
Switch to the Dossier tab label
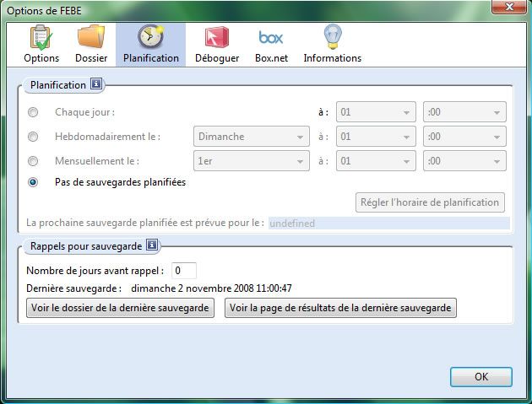[91, 58]
